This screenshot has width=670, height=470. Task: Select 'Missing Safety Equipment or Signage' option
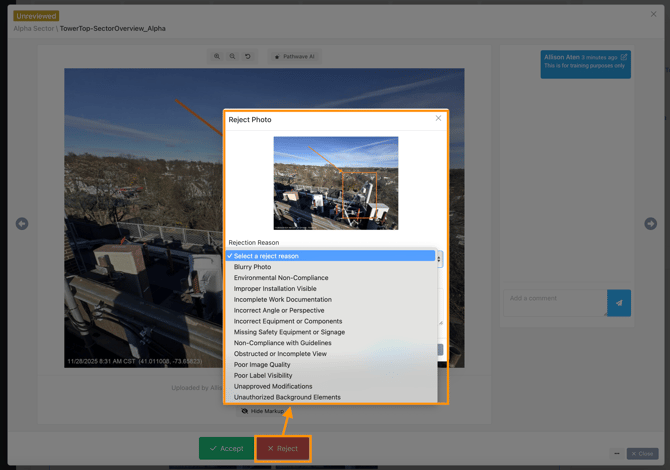[289, 332]
